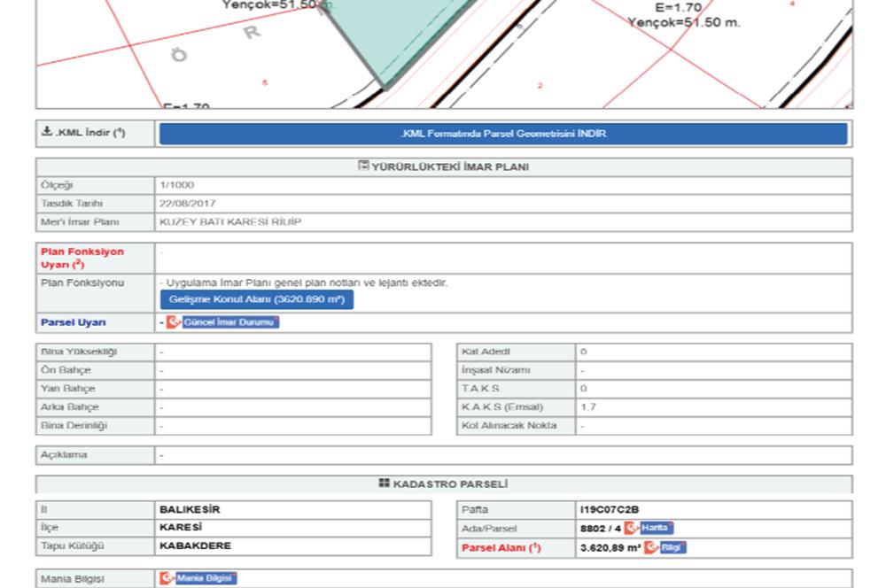886x588 pixels.
Task: Open the Gelişme Konut Alanı plan function
Action: (257, 299)
